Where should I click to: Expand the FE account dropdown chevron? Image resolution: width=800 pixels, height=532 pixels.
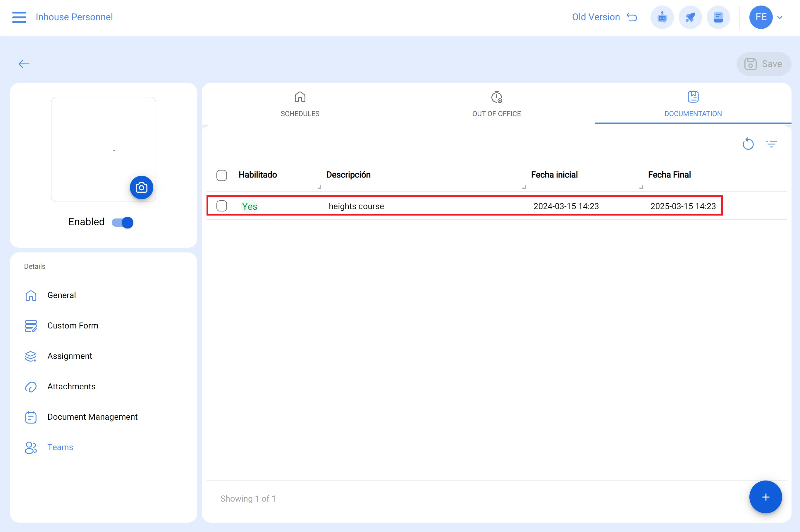(x=780, y=17)
